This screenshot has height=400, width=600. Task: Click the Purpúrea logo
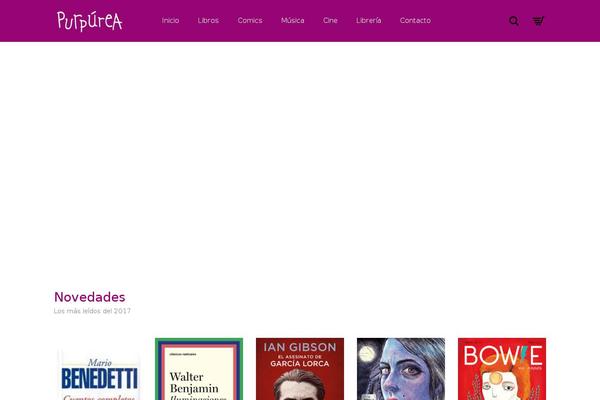click(90, 21)
